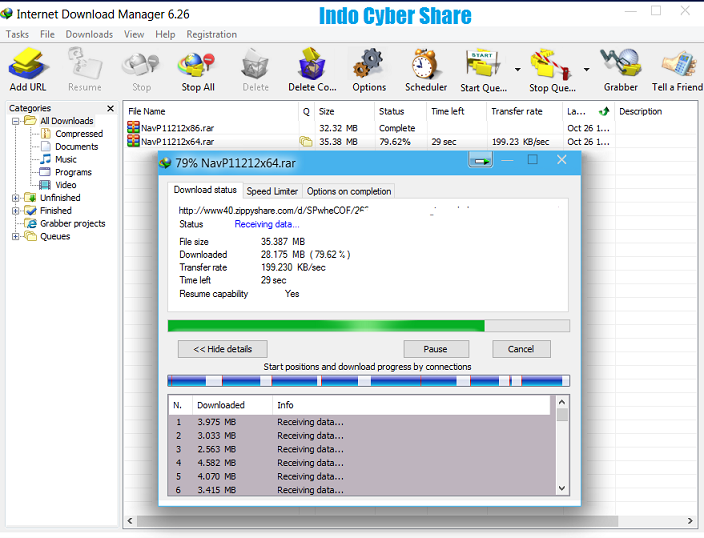Click the Resume toolbar icon

click(85, 63)
